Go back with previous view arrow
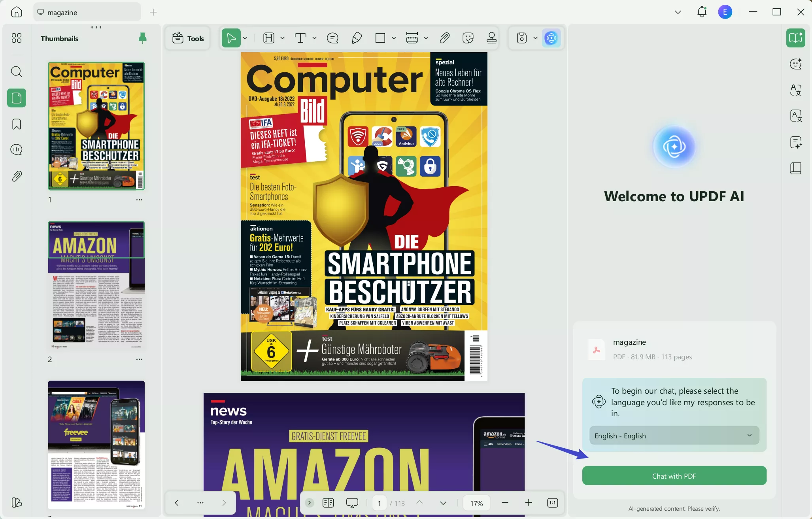This screenshot has width=812, height=519. (x=177, y=503)
